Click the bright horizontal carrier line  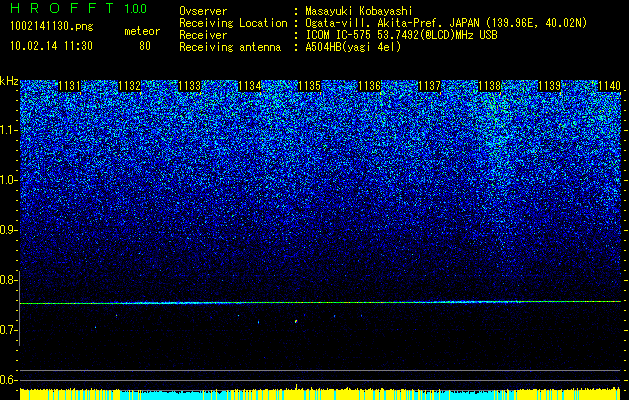point(320,303)
